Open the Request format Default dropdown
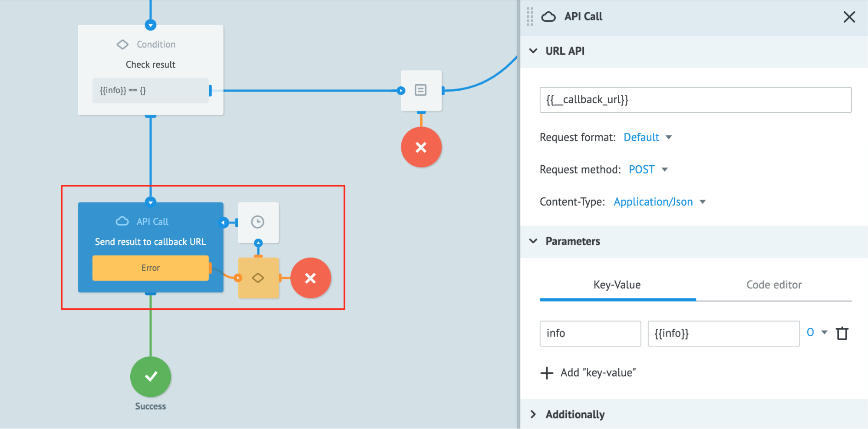Screen dimensions: 868x429 (647, 137)
